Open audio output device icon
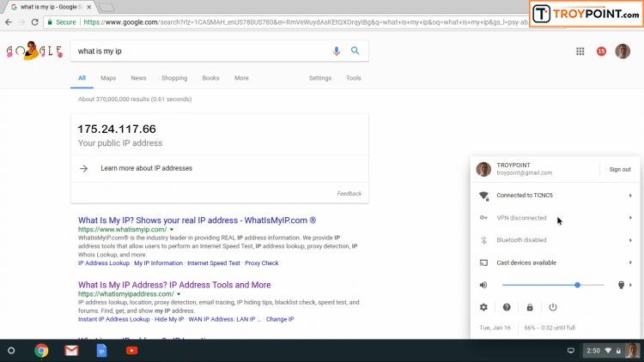 tap(621, 285)
